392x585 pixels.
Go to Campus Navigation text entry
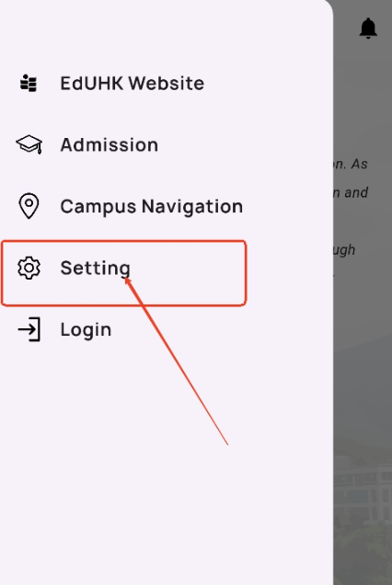click(152, 206)
